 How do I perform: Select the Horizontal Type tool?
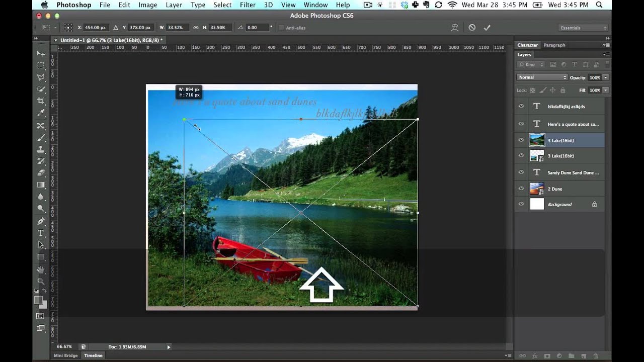[x=41, y=233]
